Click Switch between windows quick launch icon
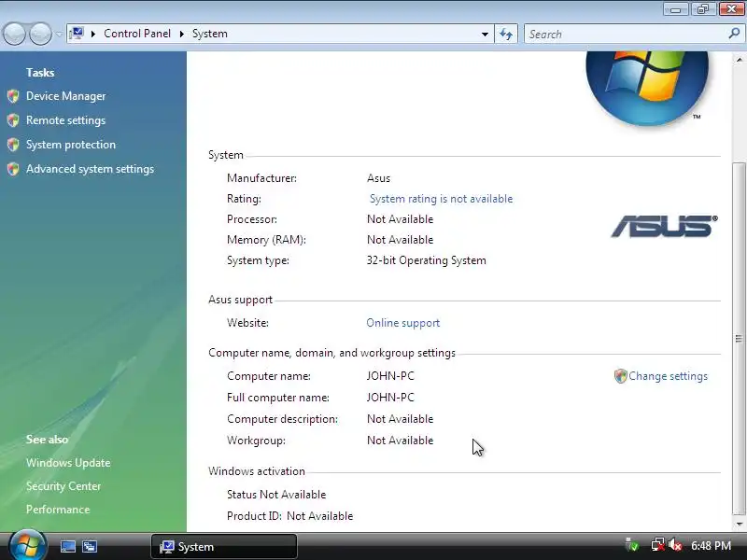This screenshot has height=560, width=747. 89,547
